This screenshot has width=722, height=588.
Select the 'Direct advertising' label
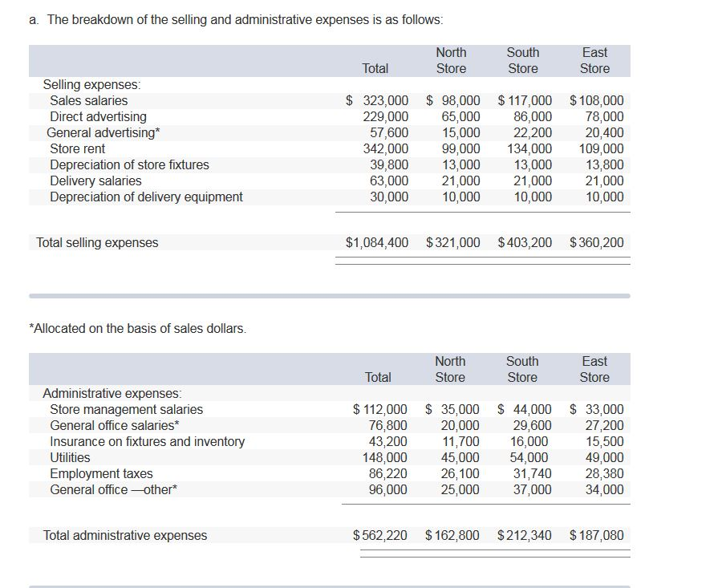tap(98, 116)
